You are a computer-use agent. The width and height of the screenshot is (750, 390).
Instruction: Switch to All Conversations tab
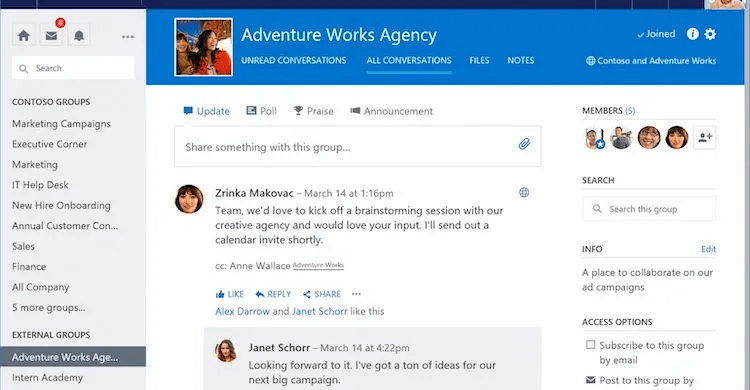[x=409, y=60]
